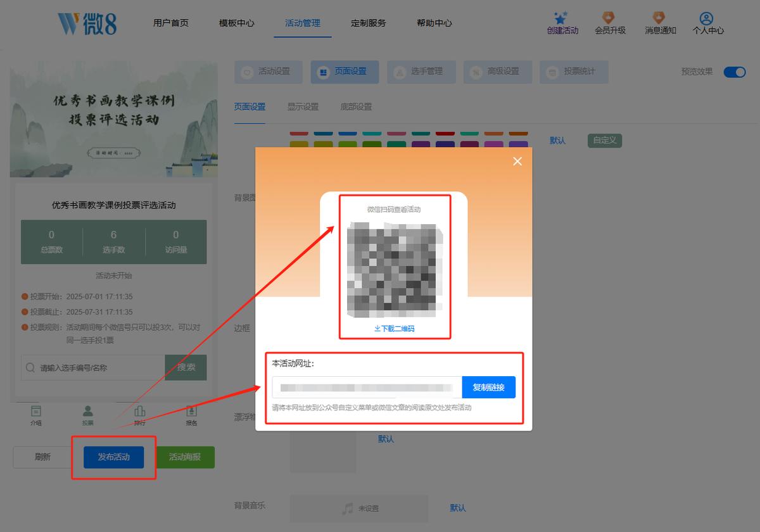Click 投票开始 2025-07-01 line
Viewport: 760px width, 532px height.
point(77,296)
